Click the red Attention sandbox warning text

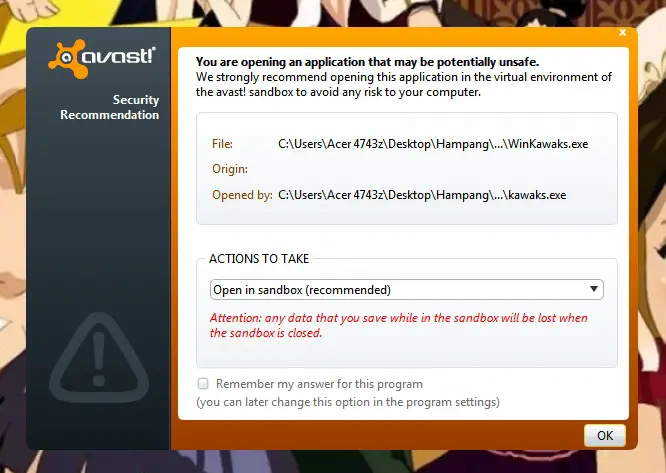pos(398,325)
